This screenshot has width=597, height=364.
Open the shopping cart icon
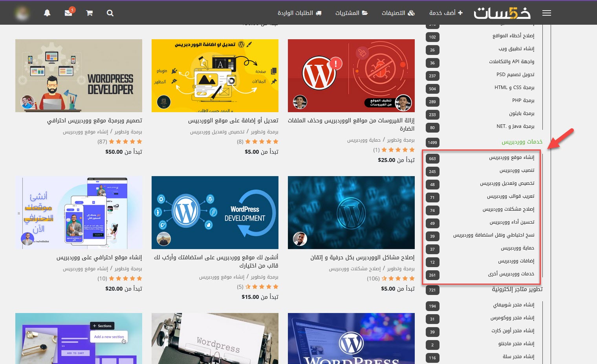(x=90, y=13)
